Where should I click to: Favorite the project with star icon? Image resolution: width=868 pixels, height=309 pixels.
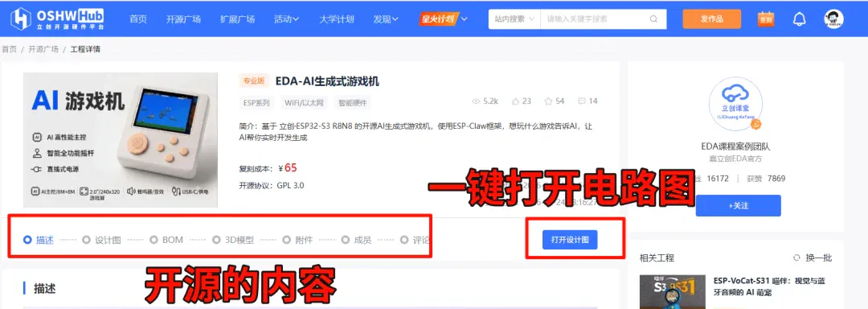[549, 101]
